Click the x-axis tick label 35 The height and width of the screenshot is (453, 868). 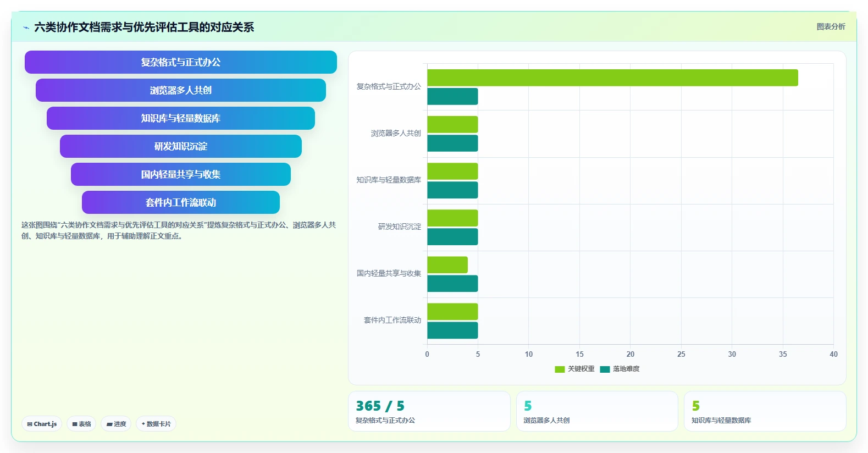click(x=783, y=354)
